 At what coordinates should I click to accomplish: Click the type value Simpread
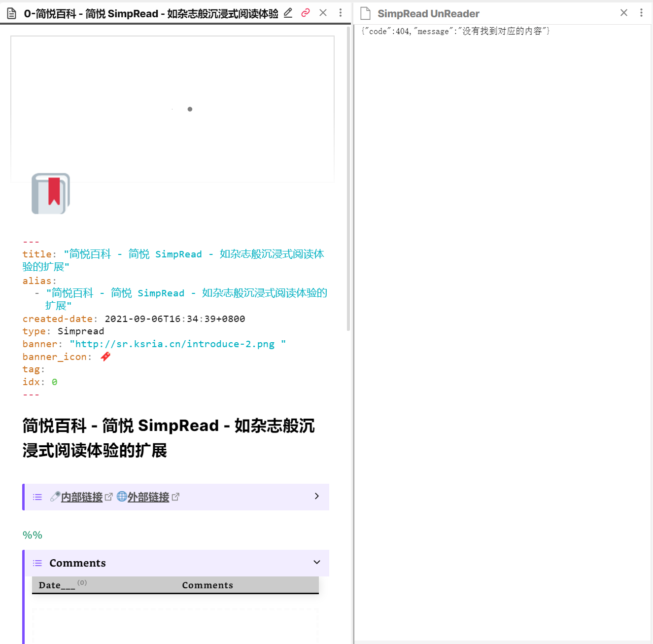81,331
